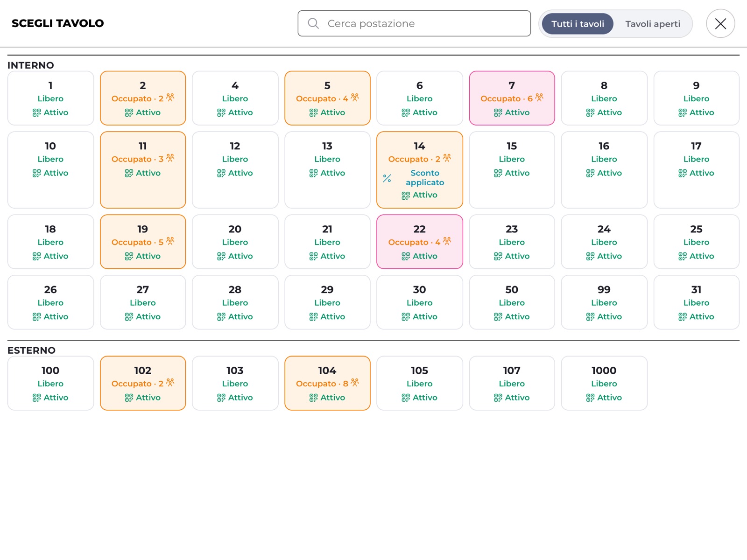Open outdoor table 104 with 8 guests
This screenshot has width=747, height=560.
tap(327, 383)
